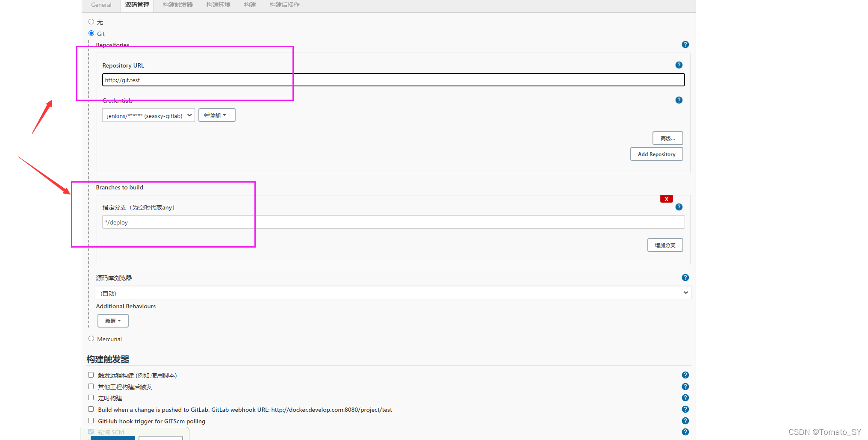Toggle the 轮询 SCM checkbox
Screen dimensions: 868x440
(91, 432)
